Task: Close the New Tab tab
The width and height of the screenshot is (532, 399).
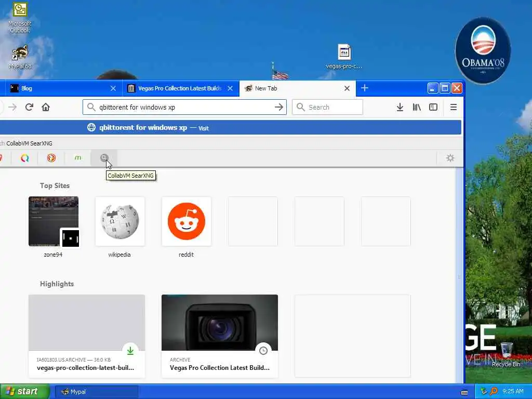Action: [x=347, y=88]
